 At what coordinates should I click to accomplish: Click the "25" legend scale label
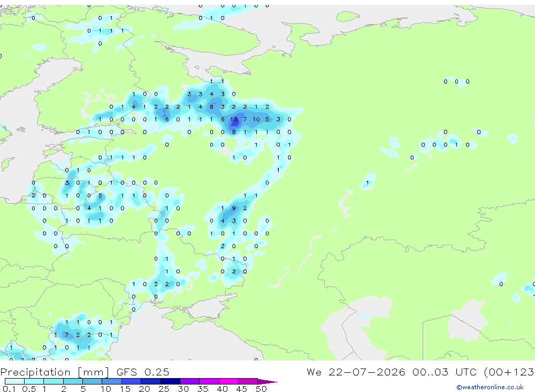tap(164, 389)
